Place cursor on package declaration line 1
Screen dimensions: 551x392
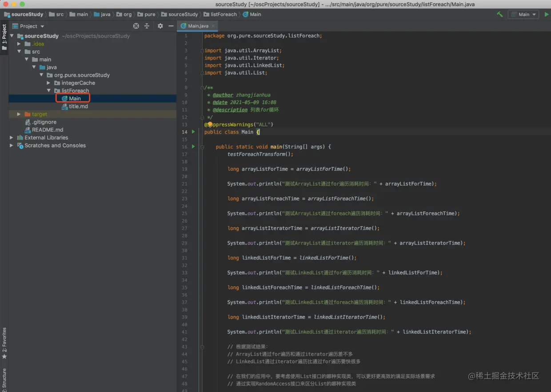pyautogui.click(x=263, y=36)
